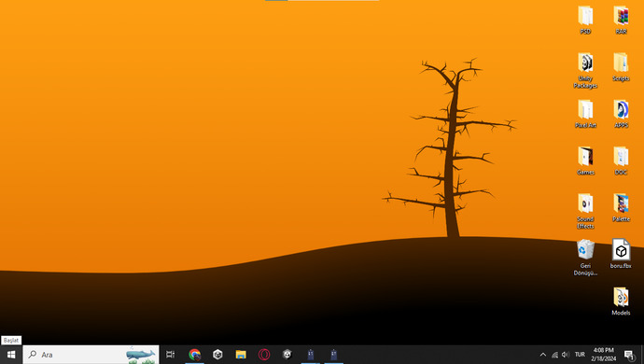This screenshot has height=364, width=644.
Task: Select the Models folder icon
Action: point(621,301)
